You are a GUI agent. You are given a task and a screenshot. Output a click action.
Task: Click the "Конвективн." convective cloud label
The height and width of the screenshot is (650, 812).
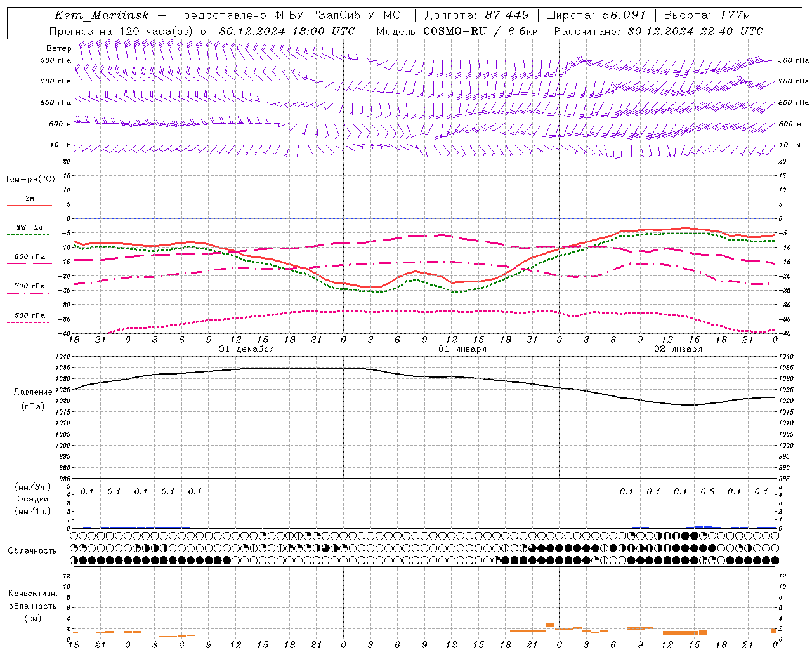coord(32,594)
